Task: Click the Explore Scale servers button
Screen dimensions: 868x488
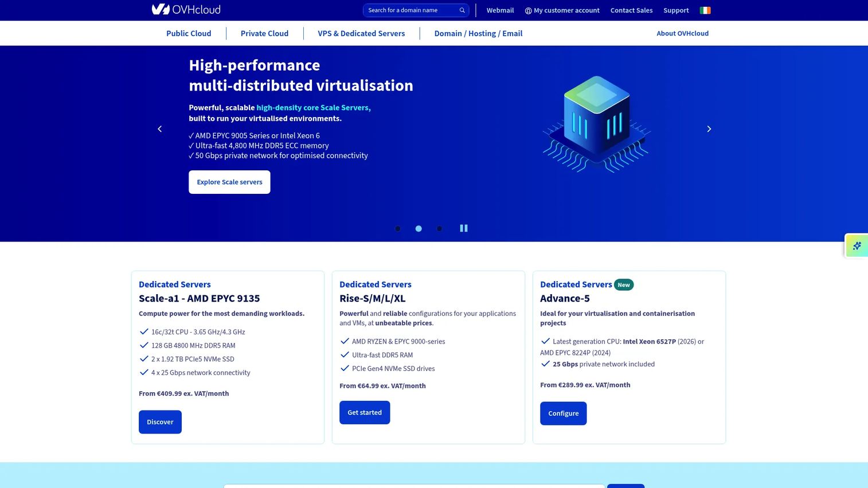Action: tap(229, 182)
